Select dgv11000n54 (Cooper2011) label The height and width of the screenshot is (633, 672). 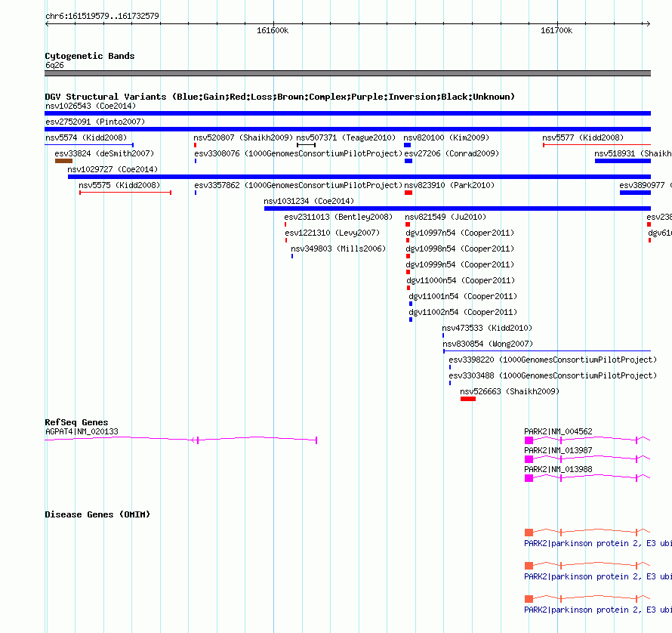point(461,280)
